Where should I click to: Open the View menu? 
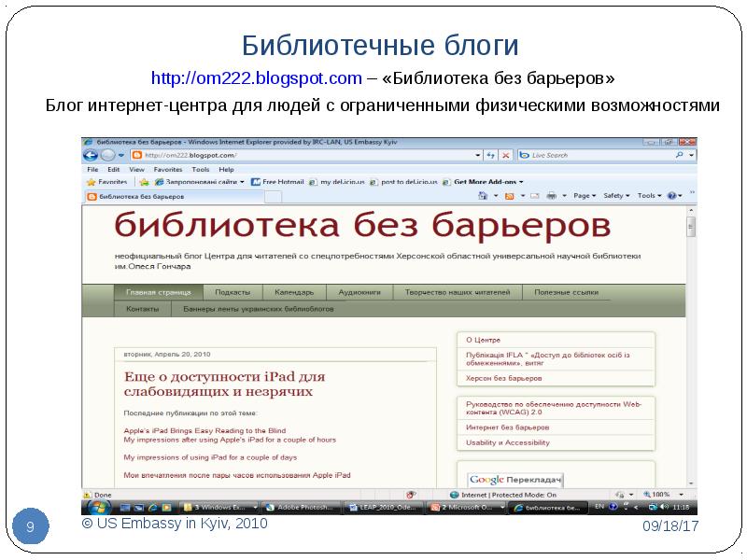tap(136, 170)
